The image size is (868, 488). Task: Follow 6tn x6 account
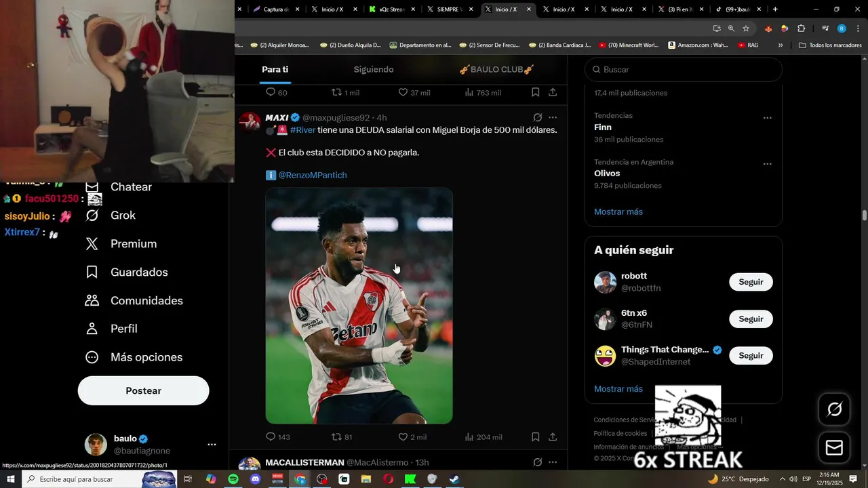(x=751, y=319)
